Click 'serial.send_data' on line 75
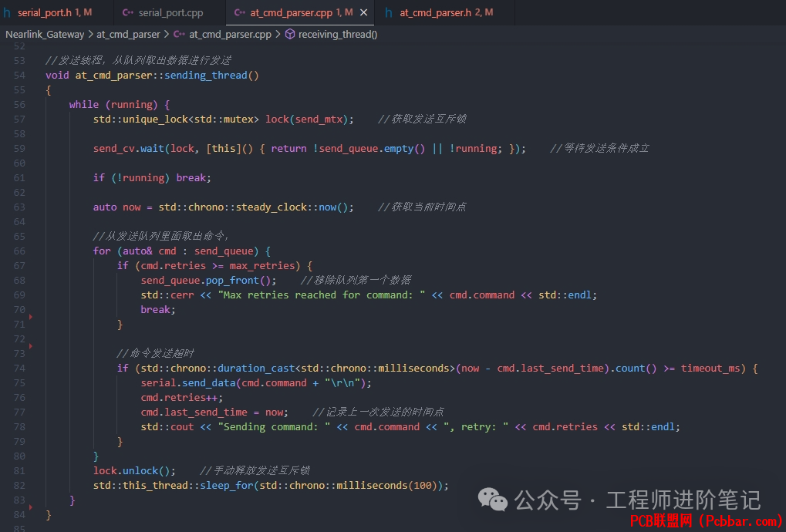This screenshot has width=786, height=532. 188,382
